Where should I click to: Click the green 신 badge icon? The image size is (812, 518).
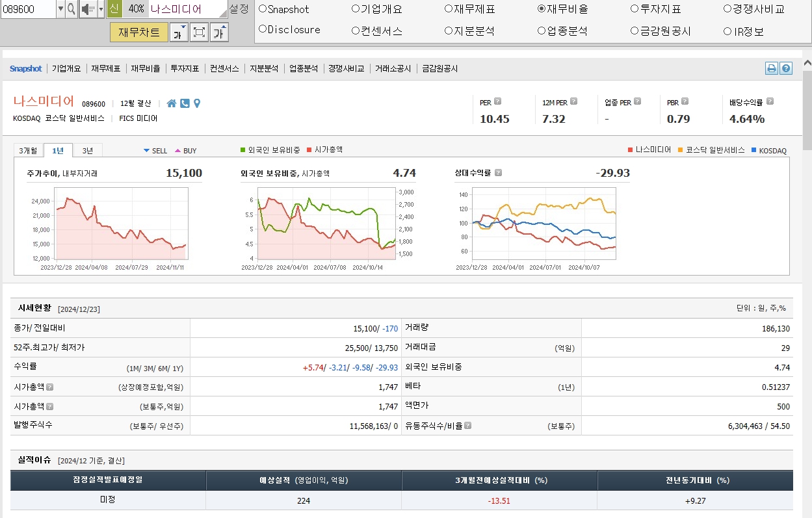(114, 9)
